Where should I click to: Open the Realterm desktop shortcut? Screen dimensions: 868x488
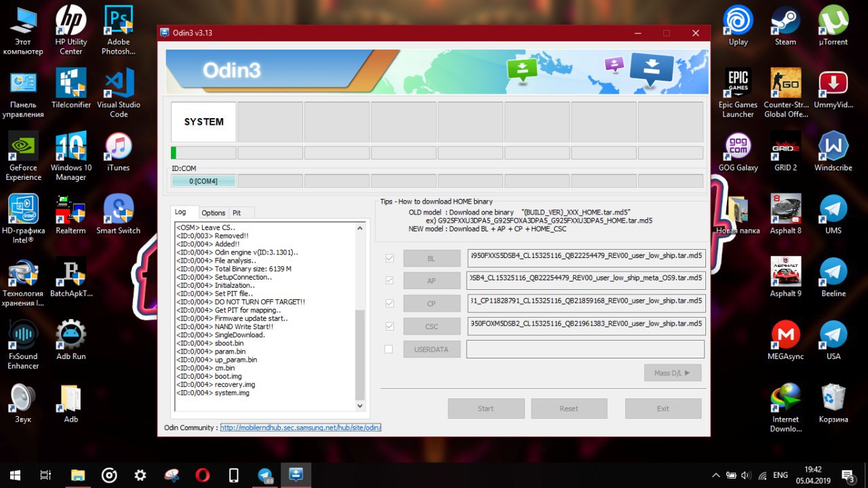pyautogui.click(x=71, y=214)
